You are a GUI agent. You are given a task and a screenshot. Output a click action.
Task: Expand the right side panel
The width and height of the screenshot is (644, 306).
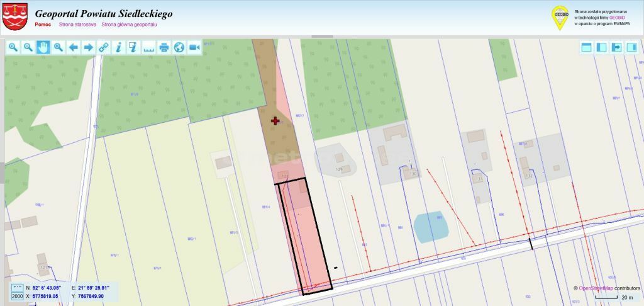631,47
